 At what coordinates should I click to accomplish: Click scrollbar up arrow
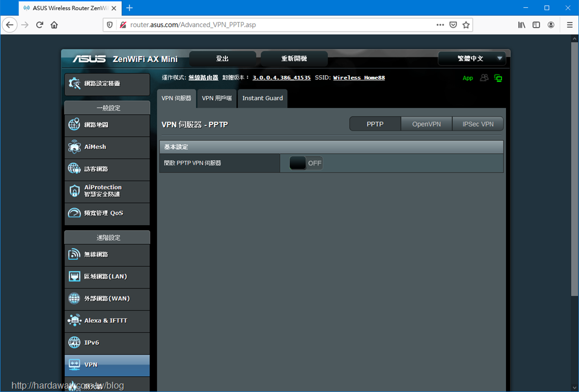point(574,38)
